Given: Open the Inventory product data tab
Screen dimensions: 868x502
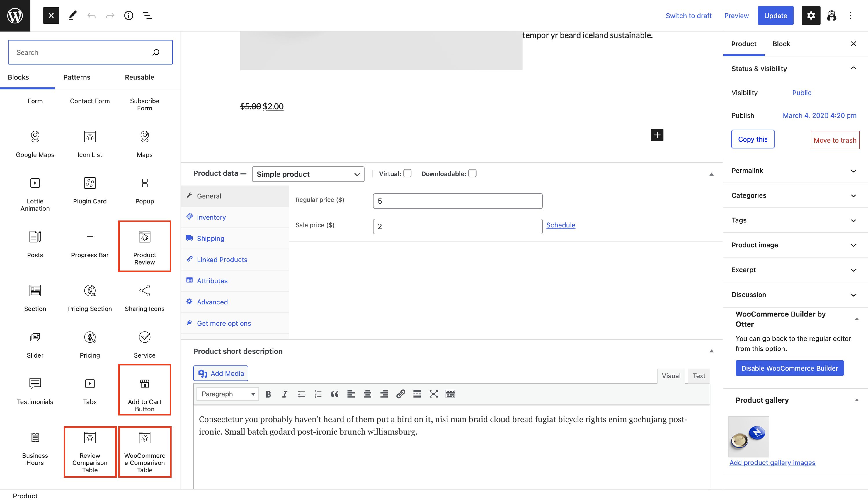Looking at the screenshot, I should click(211, 217).
